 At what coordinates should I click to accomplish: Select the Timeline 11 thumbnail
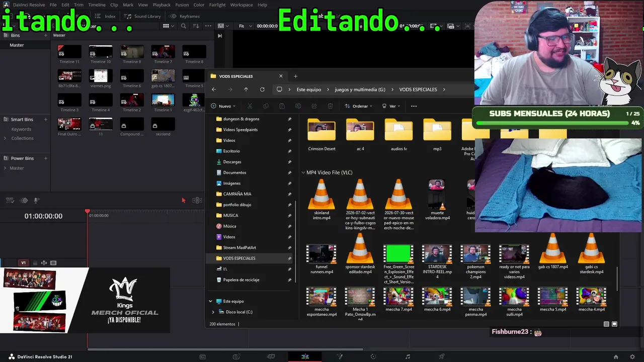tap(69, 52)
